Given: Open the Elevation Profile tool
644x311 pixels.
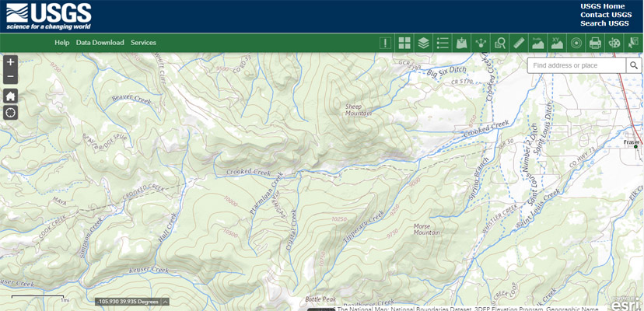Looking at the screenshot, I should pyautogui.click(x=538, y=43).
